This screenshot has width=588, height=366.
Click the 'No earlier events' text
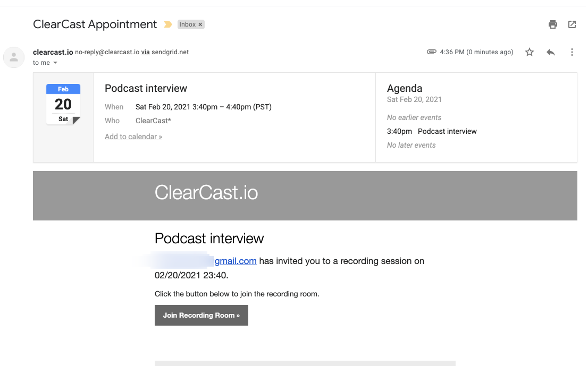point(414,117)
